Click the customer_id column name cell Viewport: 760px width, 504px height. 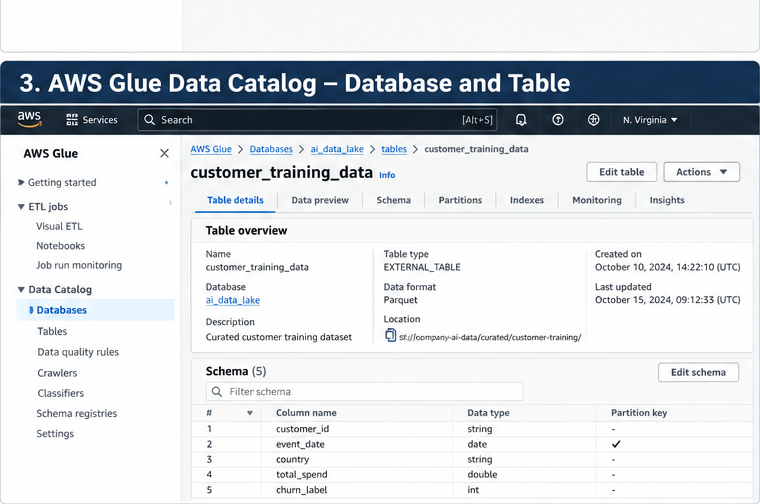tap(302, 429)
